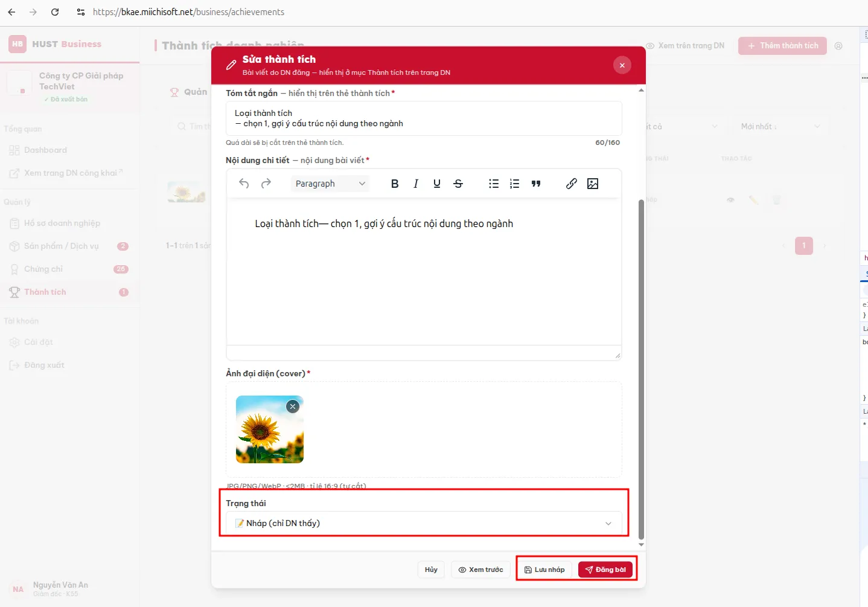Click page 1 pagination button
This screenshot has width=868, height=607.
click(804, 246)
